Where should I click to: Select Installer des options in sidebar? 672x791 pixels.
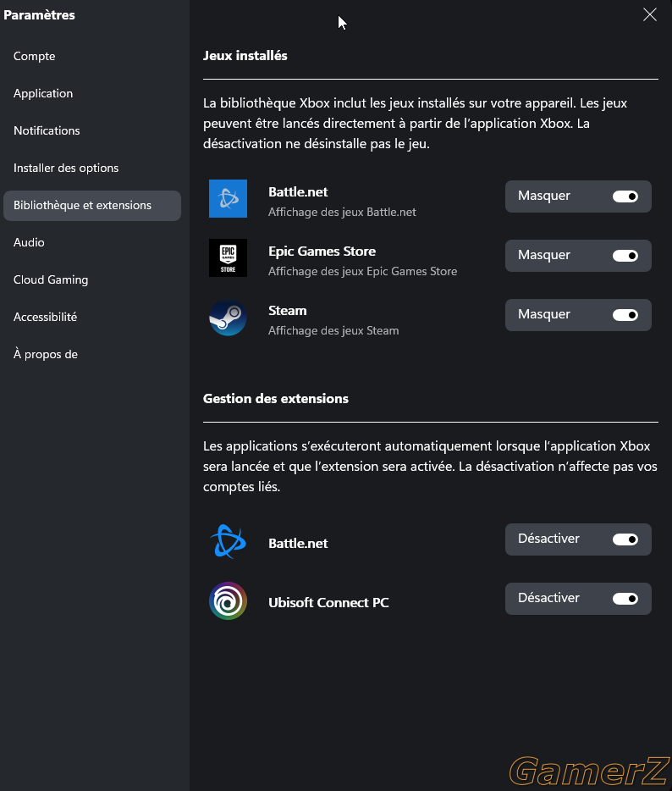92,168
